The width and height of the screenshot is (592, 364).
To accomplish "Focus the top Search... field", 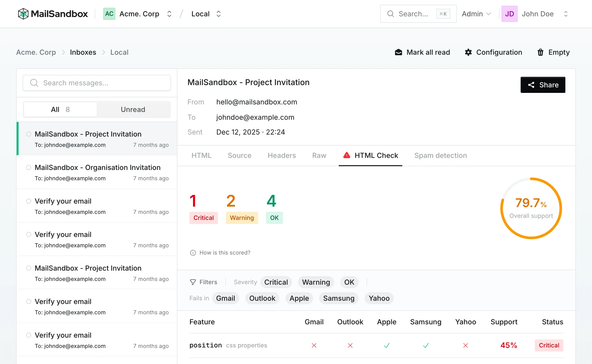I will pyautogui.click(x=418, y=14).
